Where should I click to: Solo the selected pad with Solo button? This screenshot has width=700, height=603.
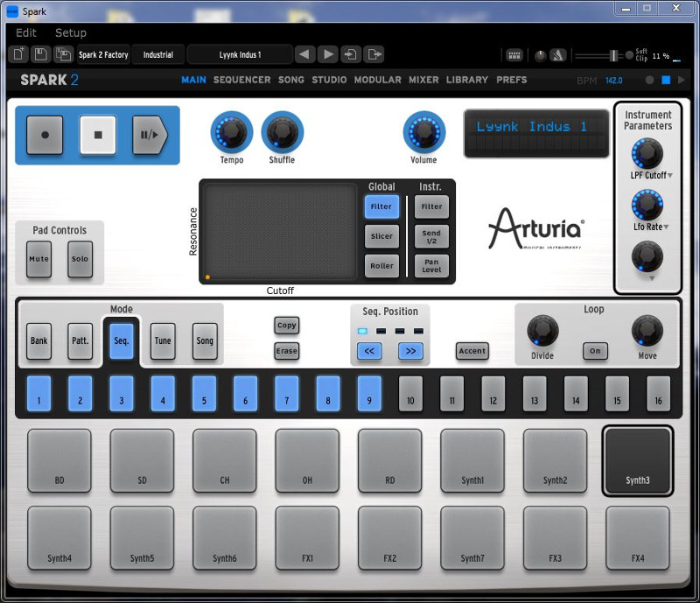coord(80,259)
